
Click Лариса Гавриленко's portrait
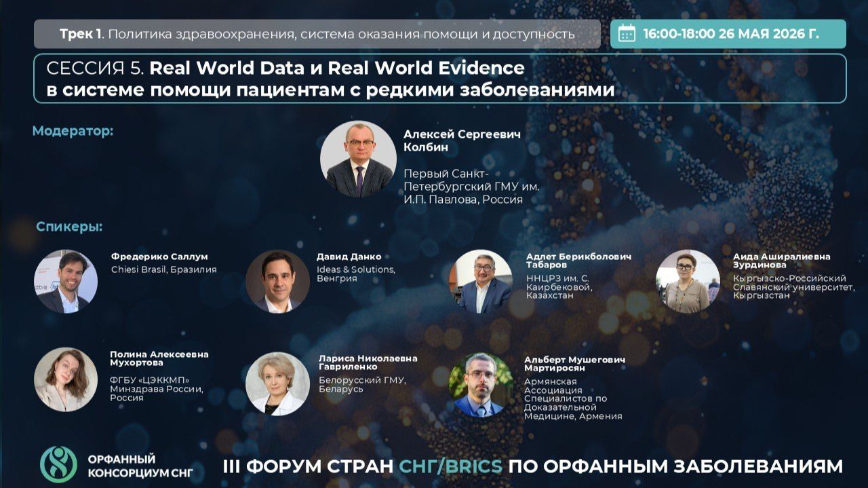click(277, 383)
